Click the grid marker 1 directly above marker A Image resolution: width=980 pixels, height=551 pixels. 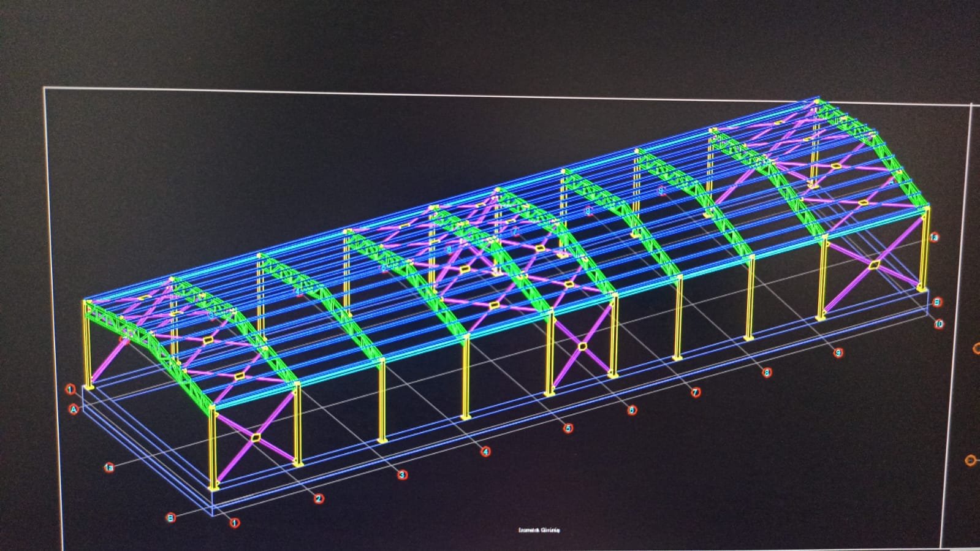tap(70, 389)
